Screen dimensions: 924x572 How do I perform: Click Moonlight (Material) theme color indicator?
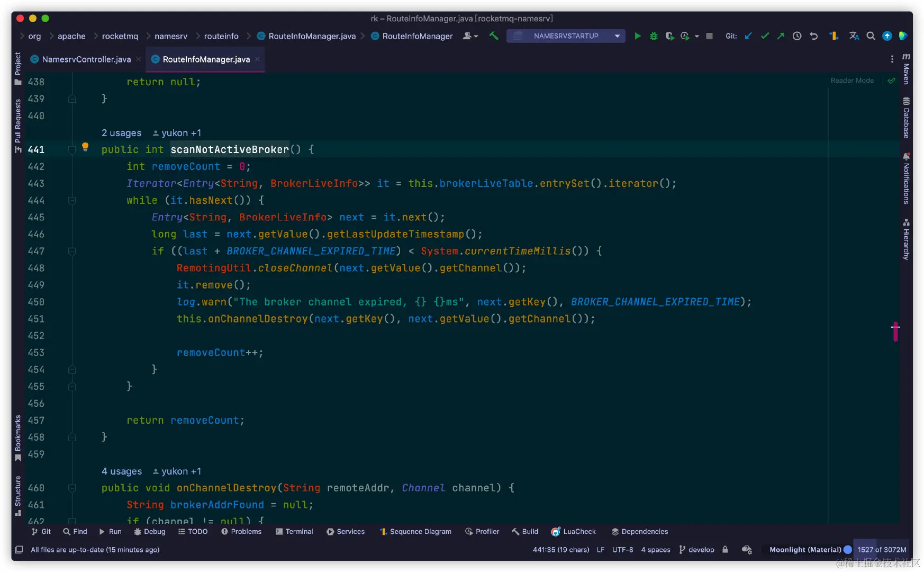tap(848, 549)
